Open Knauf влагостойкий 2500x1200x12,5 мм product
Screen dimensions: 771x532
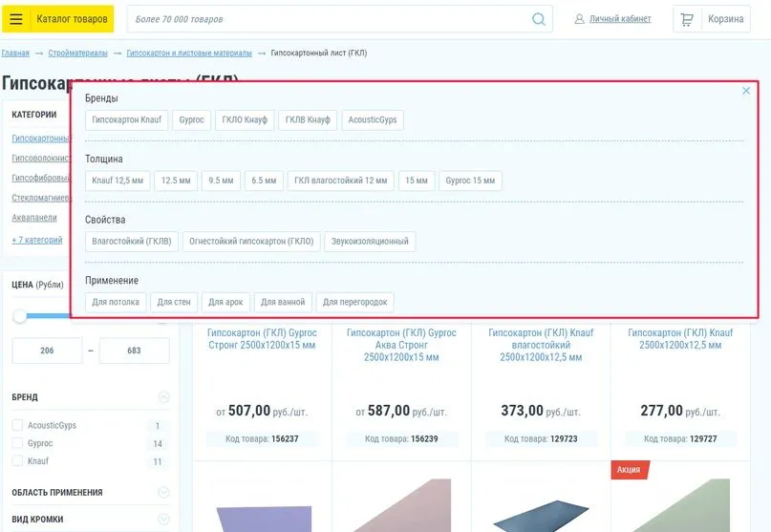[x=541, y=345]
